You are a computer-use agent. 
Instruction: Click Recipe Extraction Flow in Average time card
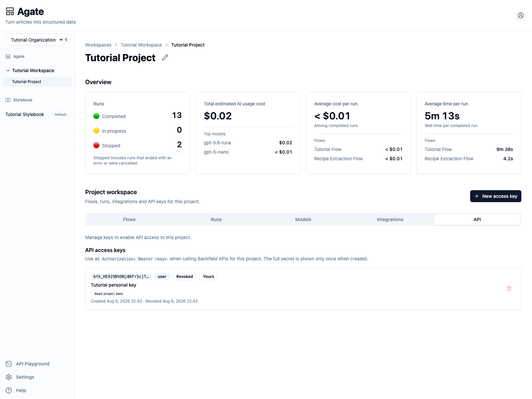pyautogui.click(x=449, y=159)
